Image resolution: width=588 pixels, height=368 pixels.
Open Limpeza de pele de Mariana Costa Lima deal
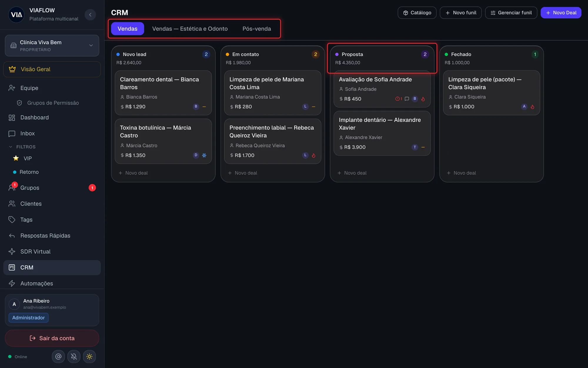tap(273, 92)
